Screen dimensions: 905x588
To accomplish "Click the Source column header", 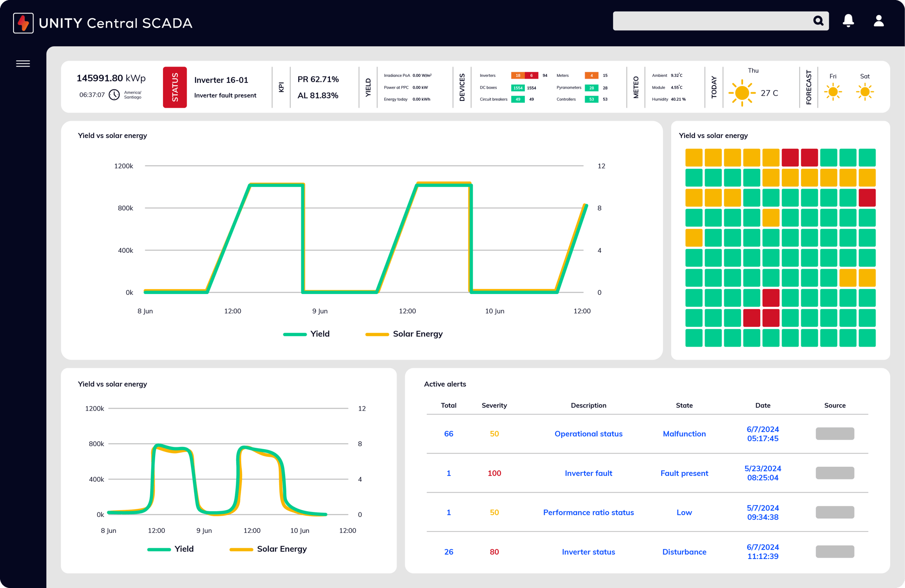I will click(x=835, y=405).
